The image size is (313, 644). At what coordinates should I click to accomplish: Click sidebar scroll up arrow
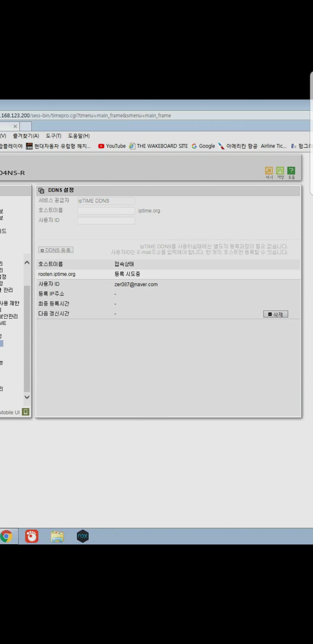(x=27, y=263)
